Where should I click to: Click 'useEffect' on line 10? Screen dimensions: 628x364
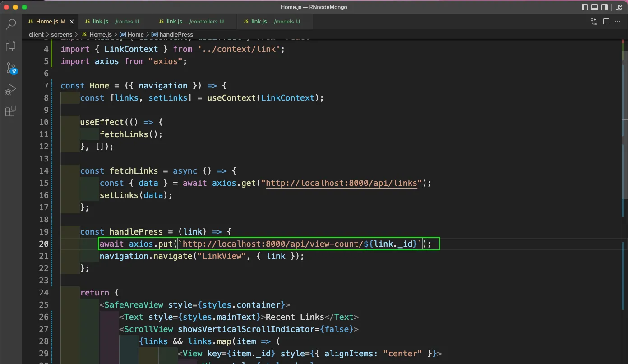(102, 122)
